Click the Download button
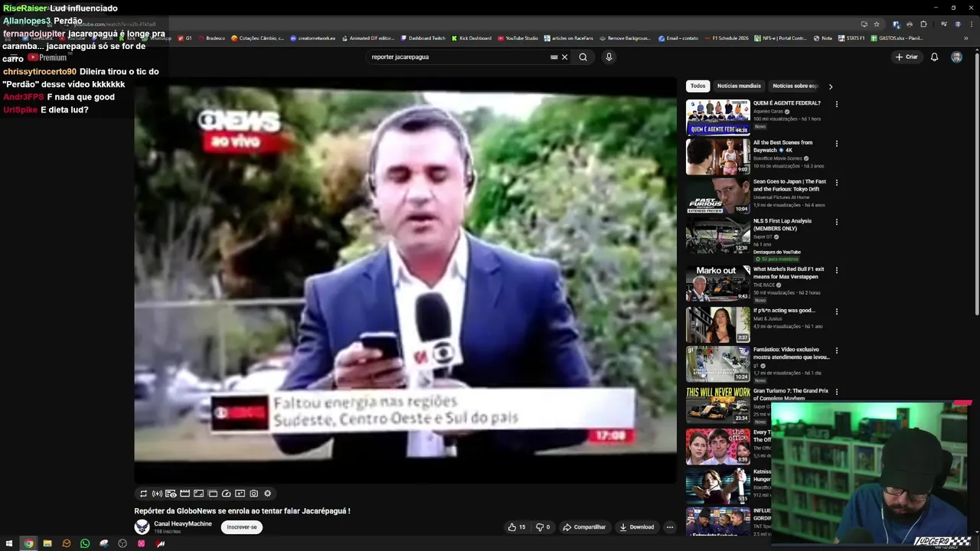Screen dimensions: 980x551 [x=637, y=527]
